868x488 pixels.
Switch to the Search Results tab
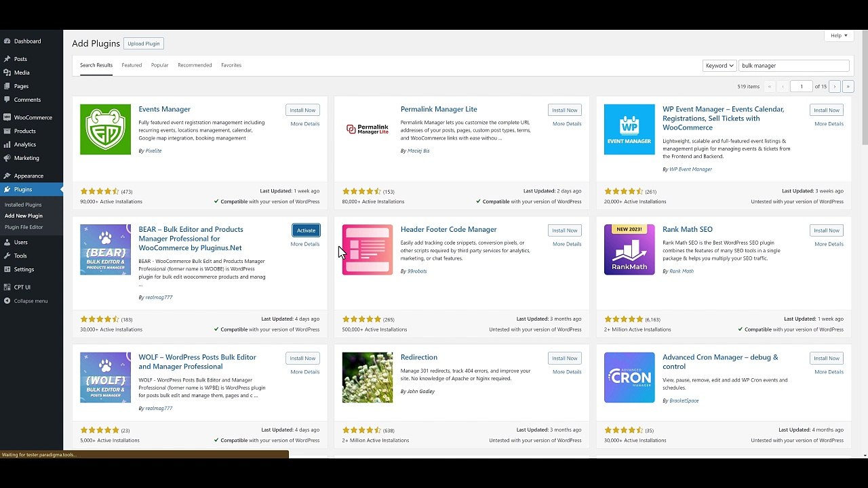pyautogui.click(x=96, y=65)
